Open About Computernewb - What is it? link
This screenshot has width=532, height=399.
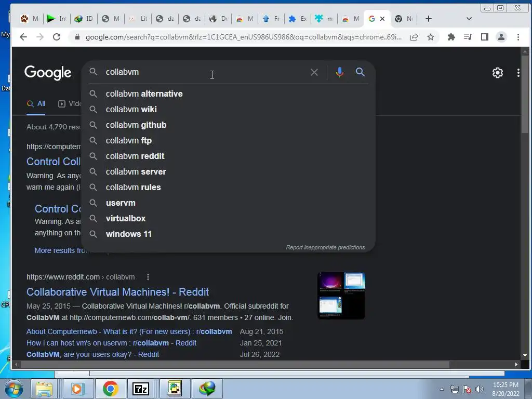[x=129, y=331]
